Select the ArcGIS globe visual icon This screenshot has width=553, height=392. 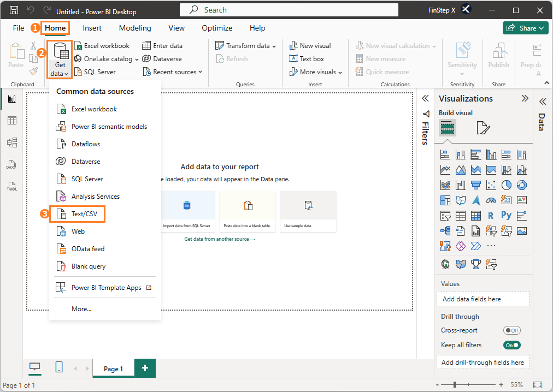(x=445, y=264)
